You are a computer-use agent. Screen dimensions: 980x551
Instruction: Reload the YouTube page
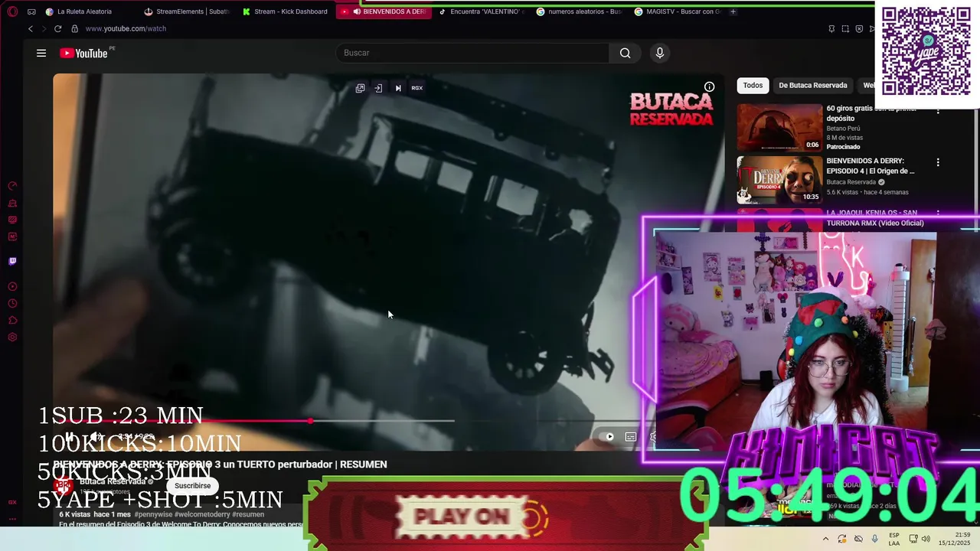[57, 28]
